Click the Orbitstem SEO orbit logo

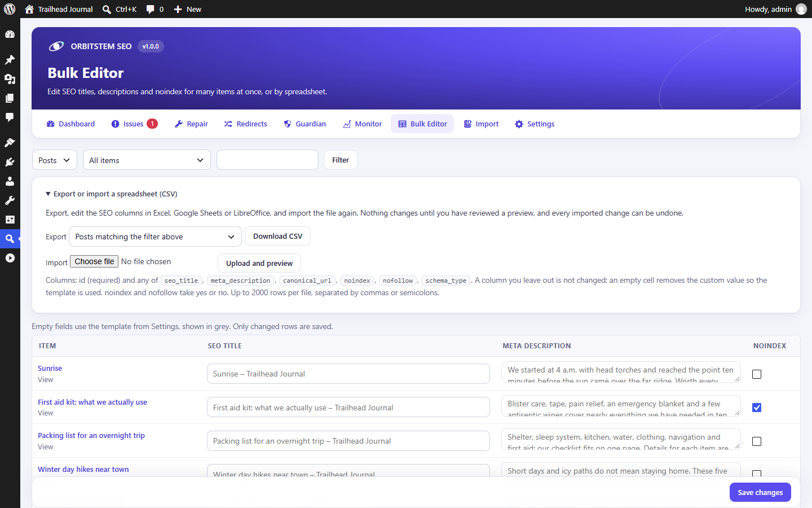tap(56, 46)
